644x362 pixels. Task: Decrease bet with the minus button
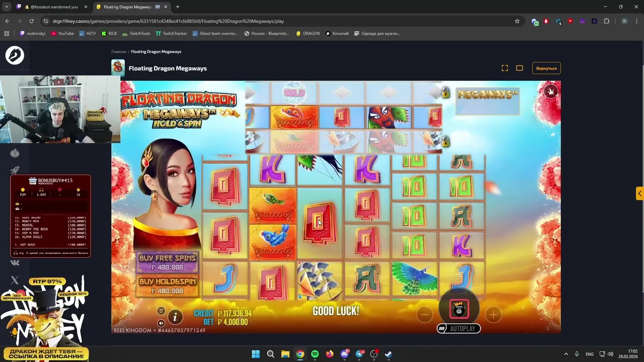coord(424,315)
